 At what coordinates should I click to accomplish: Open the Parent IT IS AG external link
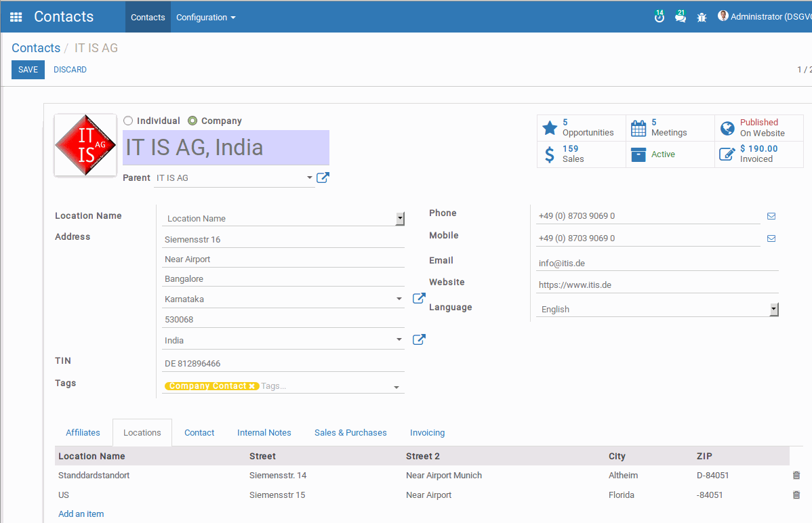pos(323,177)
